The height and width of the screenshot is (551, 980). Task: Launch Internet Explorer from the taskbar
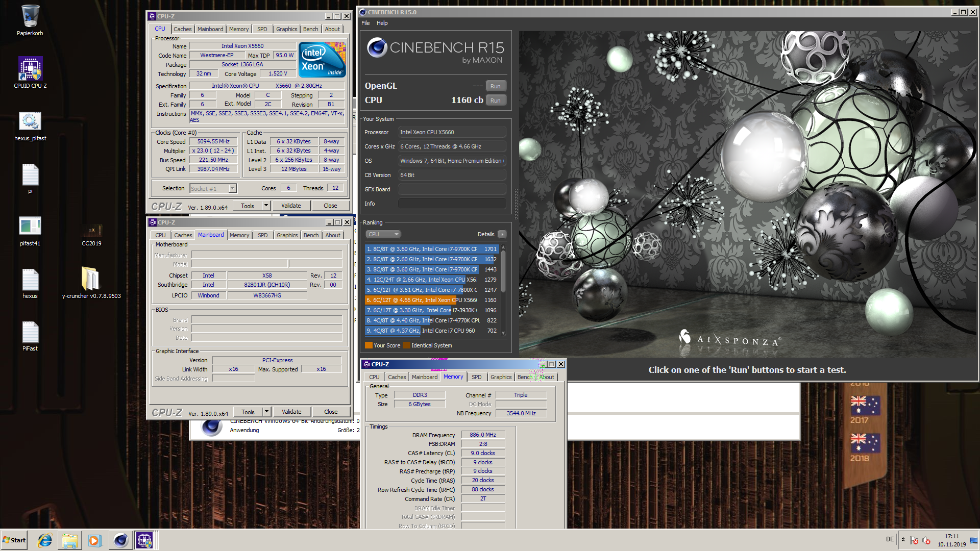pyautogui.click(x=45, y=540)
